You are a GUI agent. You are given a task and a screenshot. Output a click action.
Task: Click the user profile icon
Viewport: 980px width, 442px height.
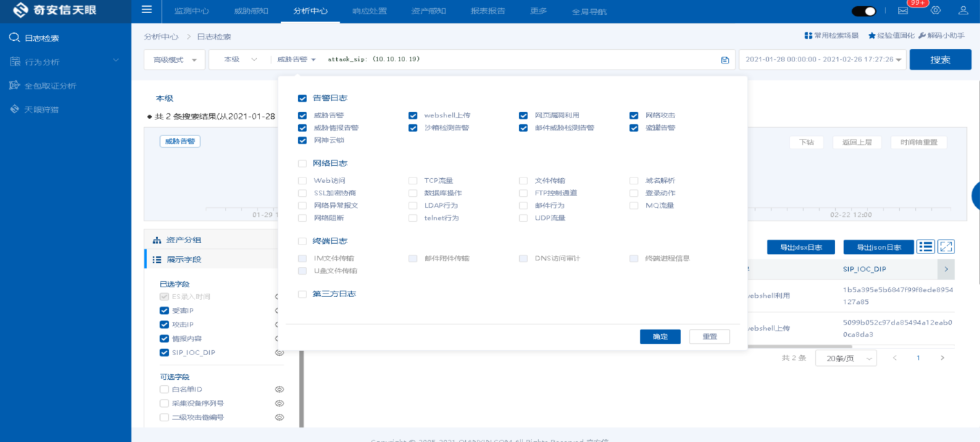[963, 10]
